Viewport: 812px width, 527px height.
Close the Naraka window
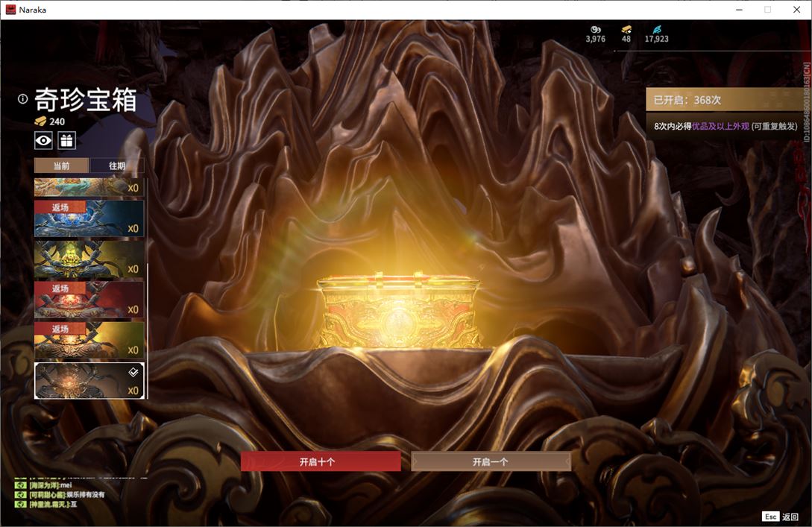pos(796,10)
